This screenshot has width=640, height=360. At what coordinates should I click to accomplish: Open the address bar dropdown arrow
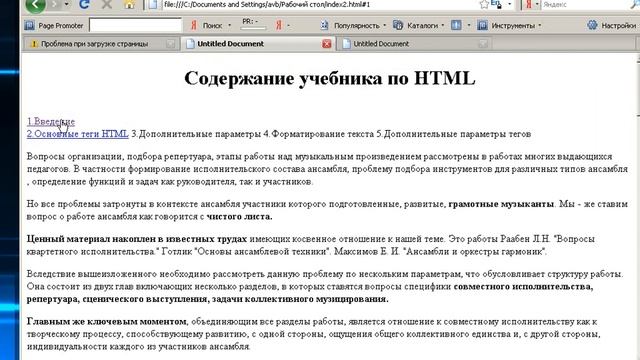(x=509, y=4)
